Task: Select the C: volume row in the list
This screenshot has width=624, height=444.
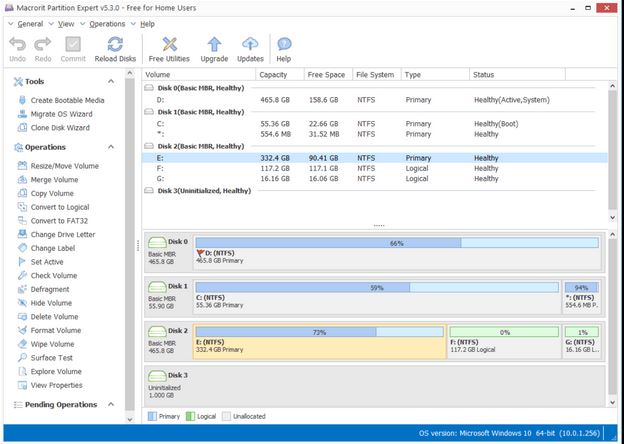Action: (x=374, y=124)
